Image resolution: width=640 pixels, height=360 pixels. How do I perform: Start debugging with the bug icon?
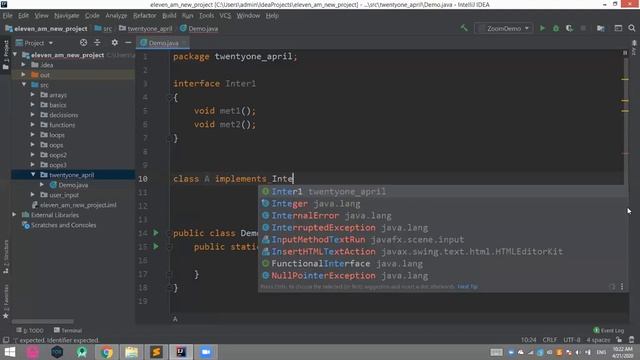pyautogui.click(x=556, y=28)
